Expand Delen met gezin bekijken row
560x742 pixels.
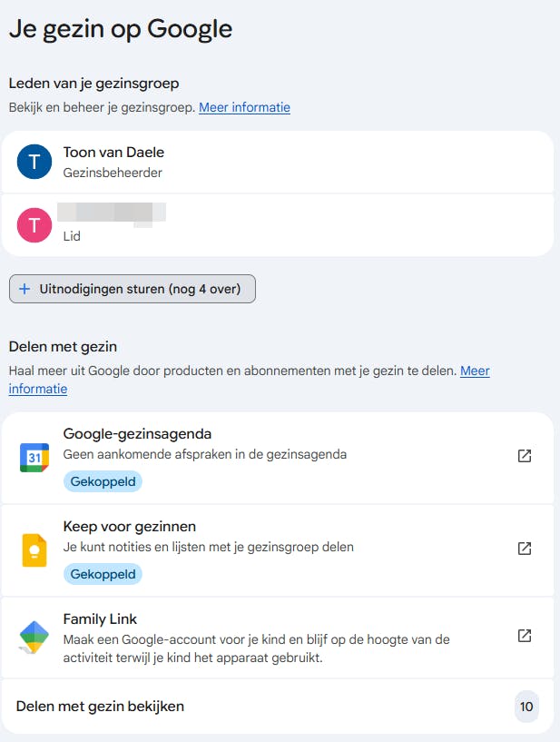[100, 706]
